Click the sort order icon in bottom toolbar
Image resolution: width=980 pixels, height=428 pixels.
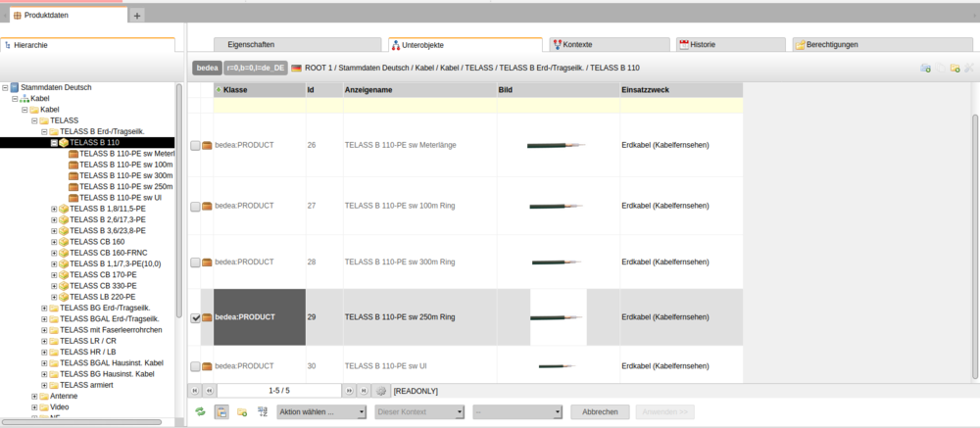[x=262, y=412]
